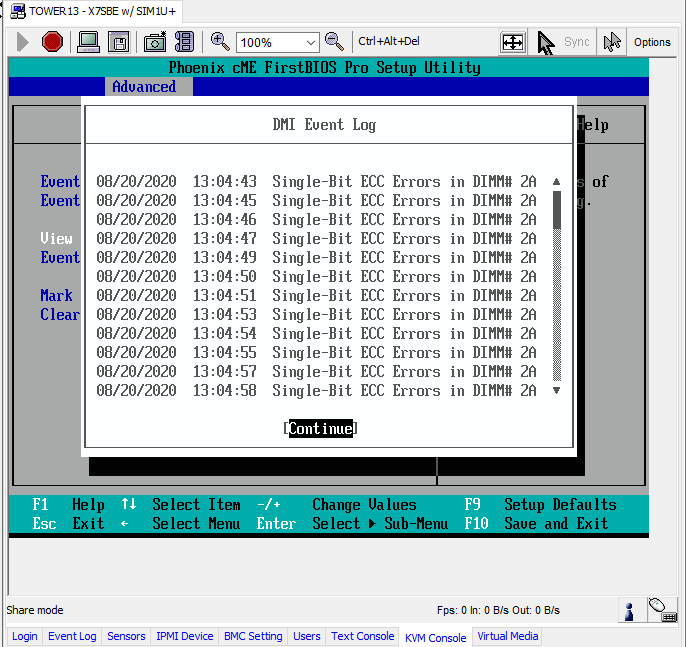Click the camera screenshot icon
686x647 pixels.
[x=155, y=42]
